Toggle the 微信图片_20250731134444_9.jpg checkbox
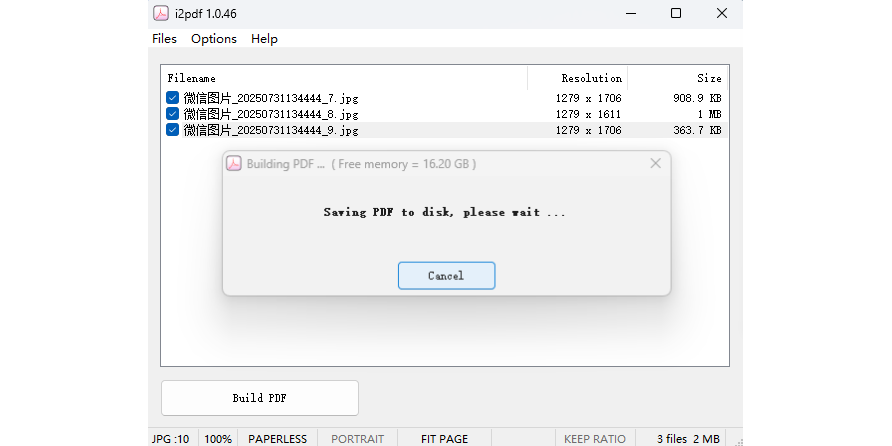This screenshot has height=446, width=892. tap(173, 130)
